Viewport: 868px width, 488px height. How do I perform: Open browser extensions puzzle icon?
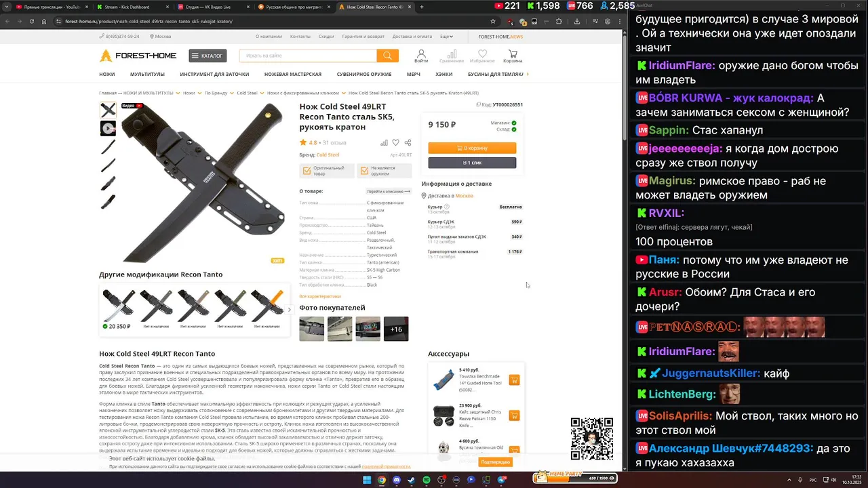[559, 21]
